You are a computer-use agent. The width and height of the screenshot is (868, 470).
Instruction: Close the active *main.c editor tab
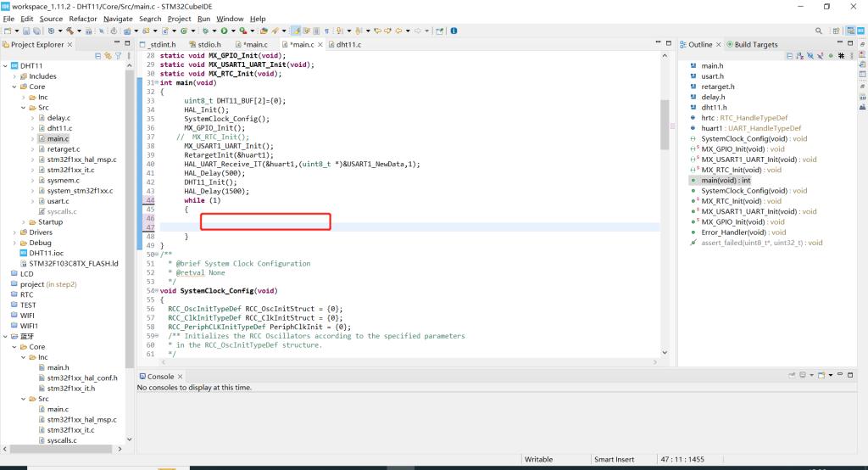point(320,44)
